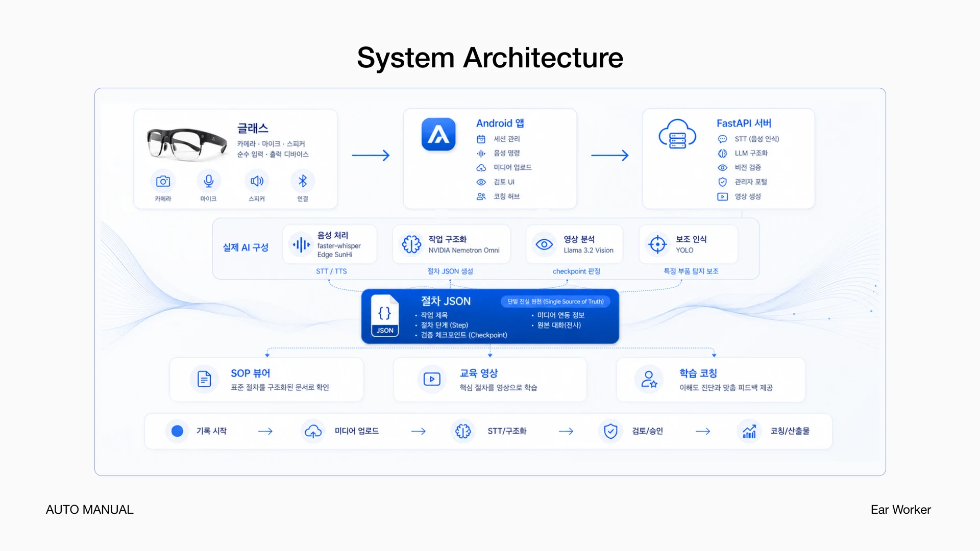The image size is (980, 551).
Task: Click the speaker icon labeled 스피커
Action: click(x=257, y=181)
